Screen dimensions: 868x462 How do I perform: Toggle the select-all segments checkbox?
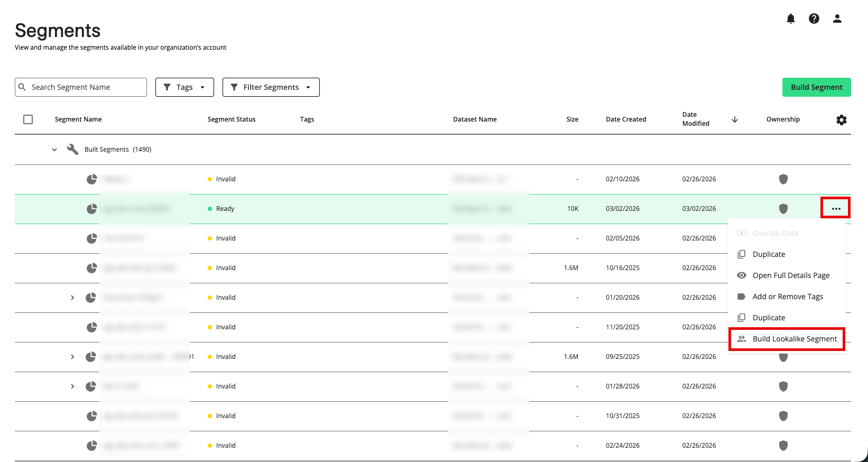click(x=28, y=119)
